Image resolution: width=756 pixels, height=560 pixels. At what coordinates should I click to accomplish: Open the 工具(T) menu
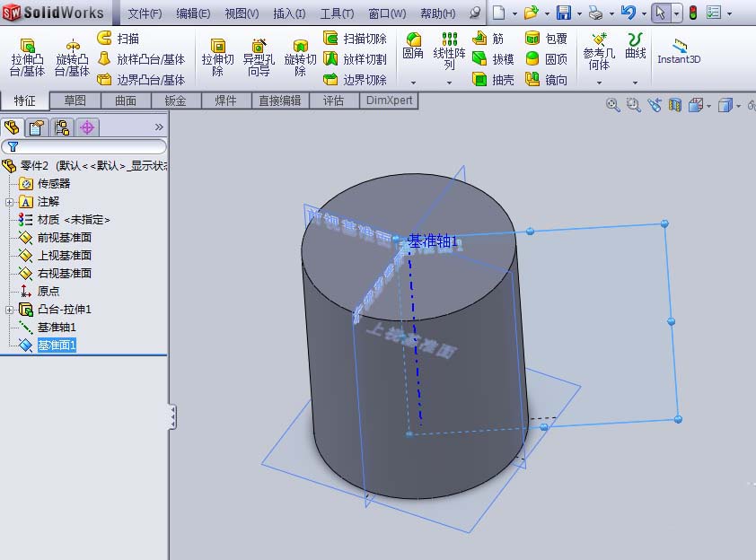pyautogui.click(x=337, y=13)
